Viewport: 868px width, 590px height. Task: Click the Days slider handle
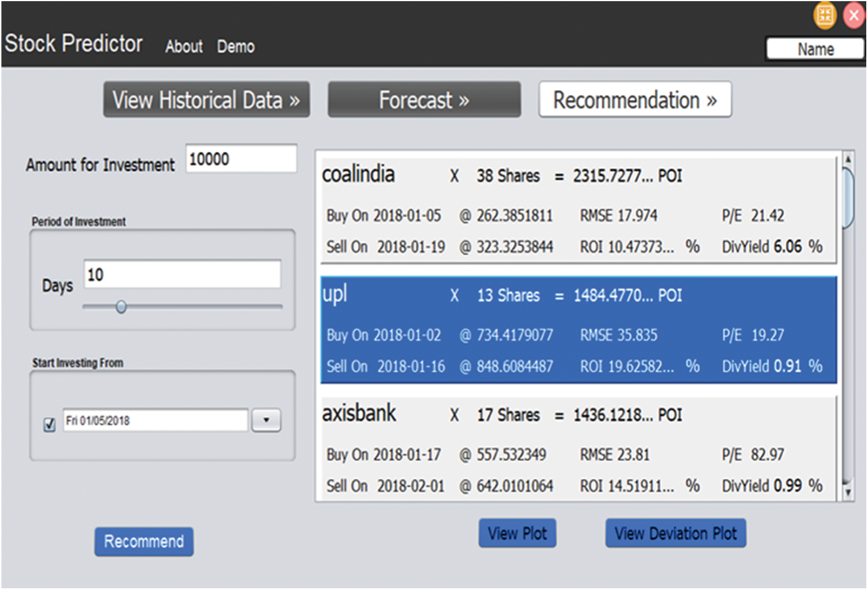pyautogui.click(x=121, y=307)
